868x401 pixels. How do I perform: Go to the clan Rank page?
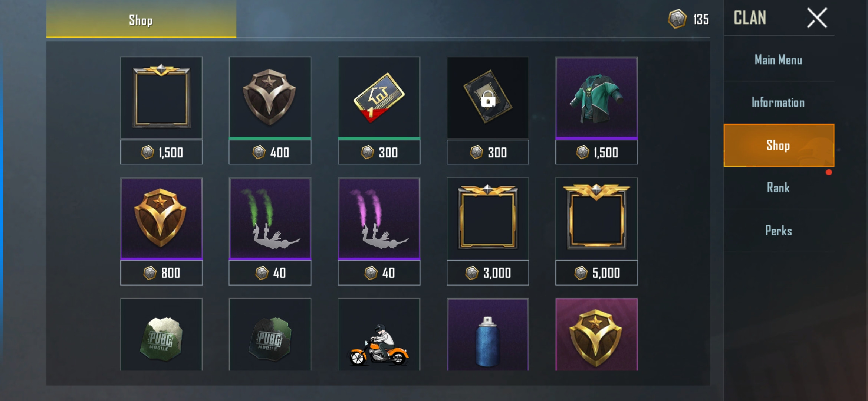tap(779, 188)
